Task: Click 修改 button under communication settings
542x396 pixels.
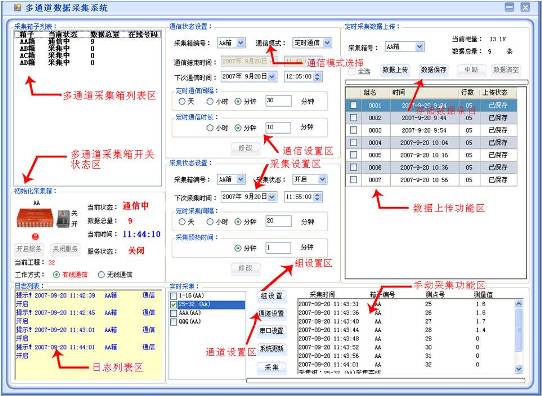Action: click(x=245, y=148)
